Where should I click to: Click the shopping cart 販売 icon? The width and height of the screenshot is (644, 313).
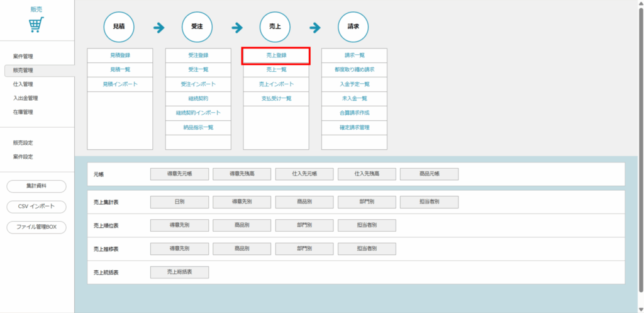[x=37, y=25]
